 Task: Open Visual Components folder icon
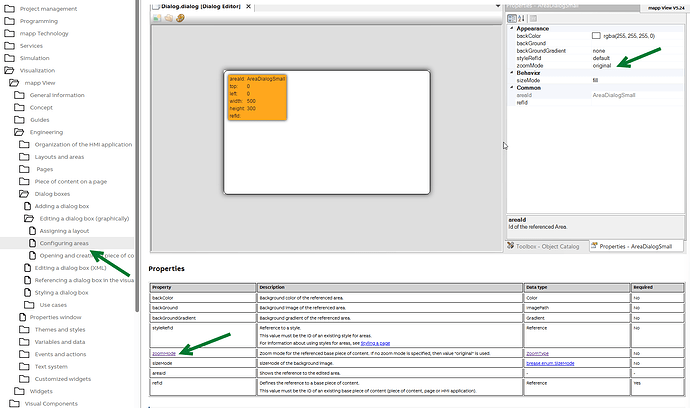[14, 403]
